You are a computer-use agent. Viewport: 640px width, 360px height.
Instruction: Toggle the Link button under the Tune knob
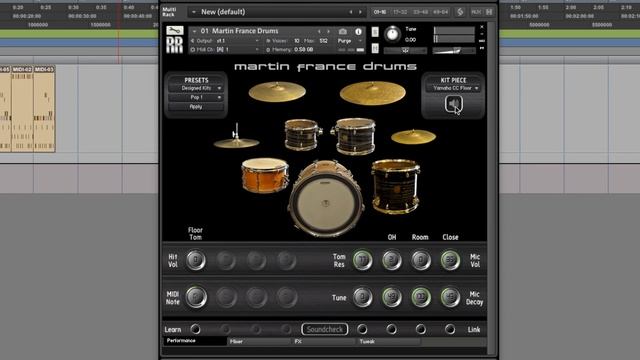pos(362,329)
